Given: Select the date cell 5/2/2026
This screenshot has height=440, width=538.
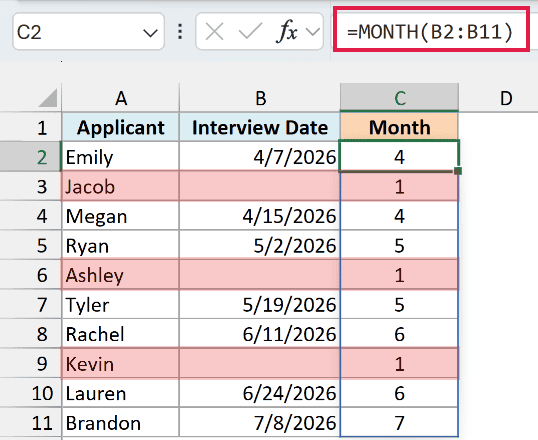Looking at the screenshot, I should pyautogui.click(x=260, y=245).
